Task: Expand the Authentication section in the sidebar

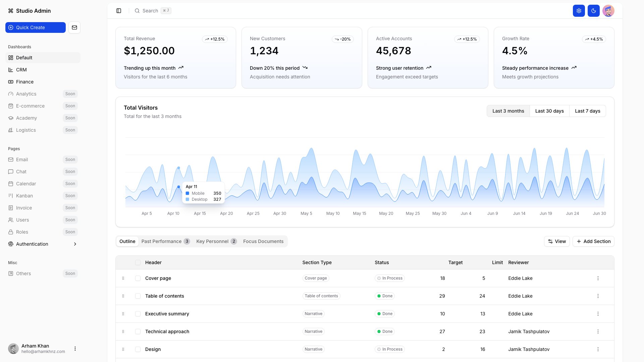Action: point(75,244)
